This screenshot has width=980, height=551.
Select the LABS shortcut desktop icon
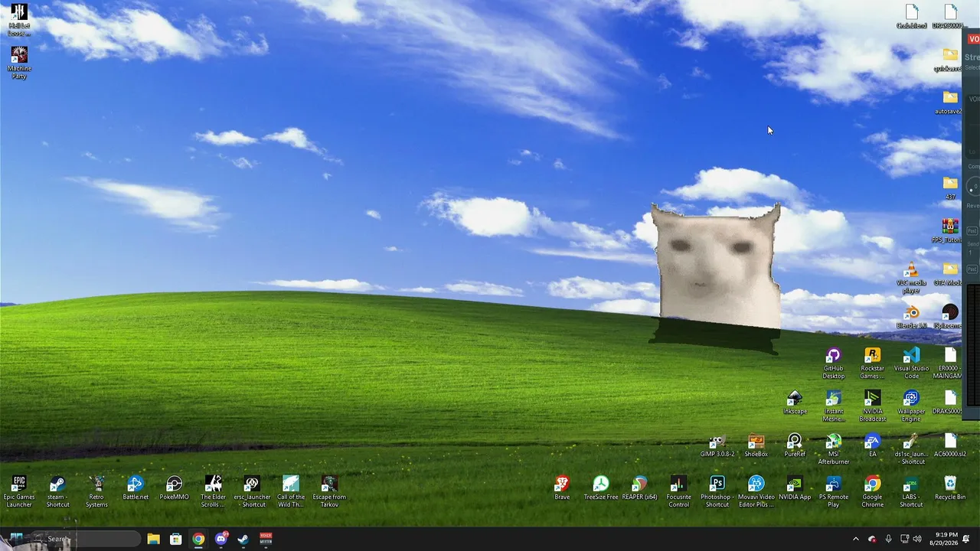click(911, 491)
